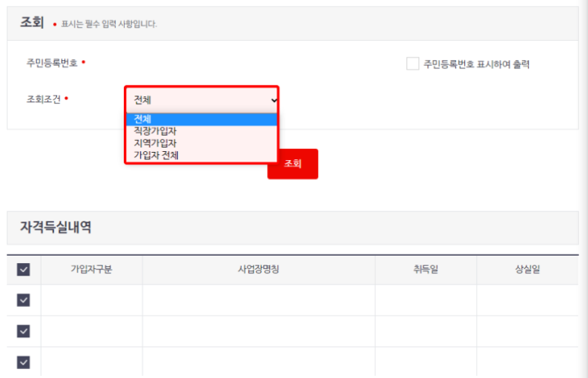This screenshot has height=378, width=588.
Task: Uncheck the third table row checkbox
Action: tap(24, 362)
